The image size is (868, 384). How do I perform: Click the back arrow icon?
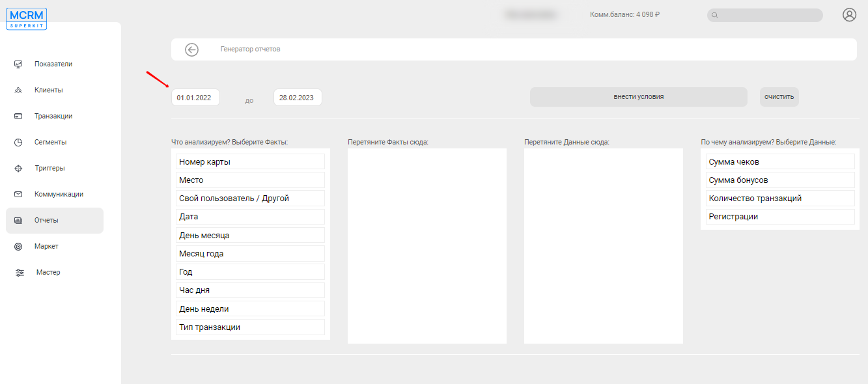(191, 49)
